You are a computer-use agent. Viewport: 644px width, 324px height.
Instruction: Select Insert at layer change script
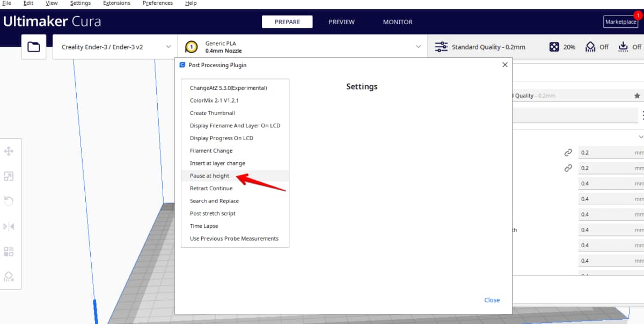[235, 163]
